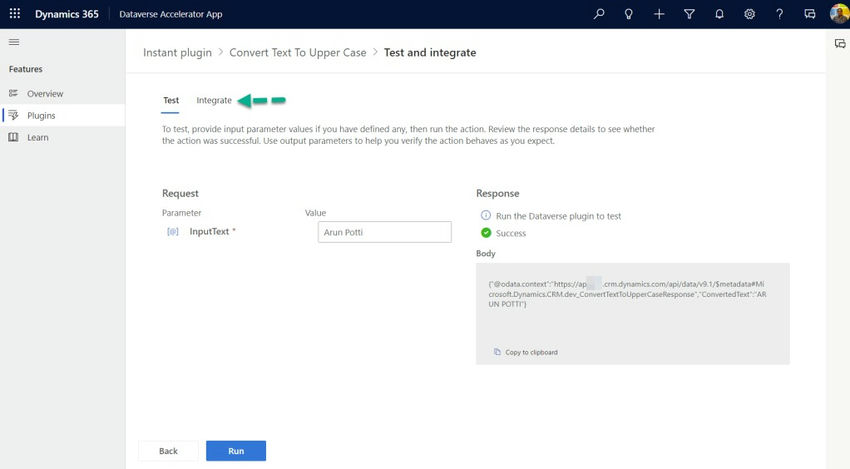Open the settings gear
Viewport: 850px width, 469px height.
pyautogui.click(x=749, y=14)
